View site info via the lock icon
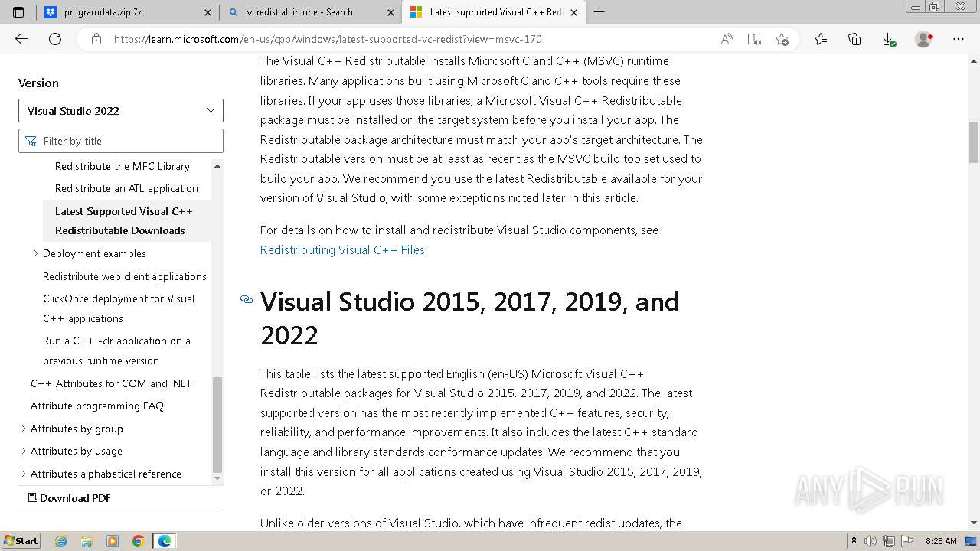This screenshot has height=551, width=980. point(96,39)
